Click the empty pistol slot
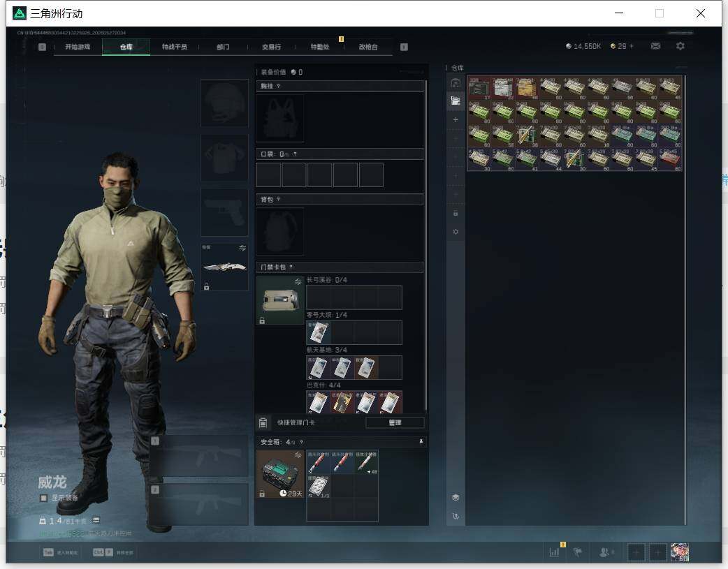This screenshot has width=728, height=569. (224, 212)
